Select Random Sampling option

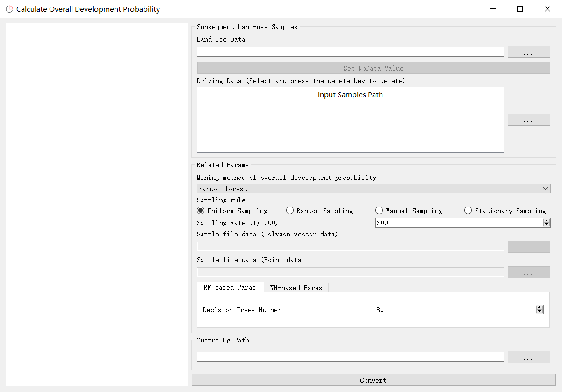point(290,211)
